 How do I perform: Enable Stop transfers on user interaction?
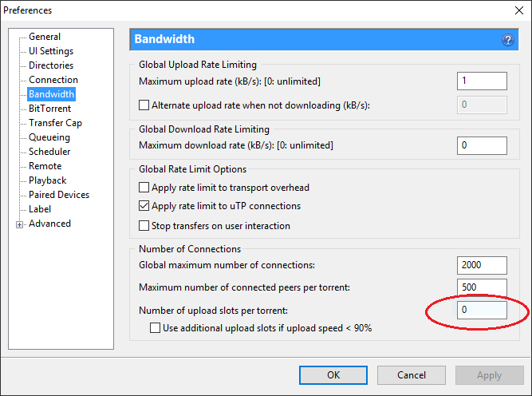[144, 225]
